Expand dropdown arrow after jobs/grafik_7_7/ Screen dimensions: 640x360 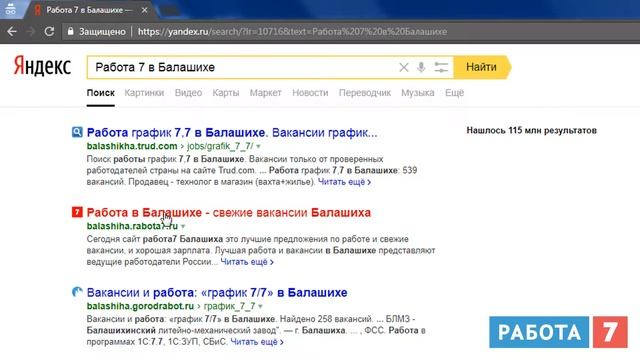pos(258,147)
